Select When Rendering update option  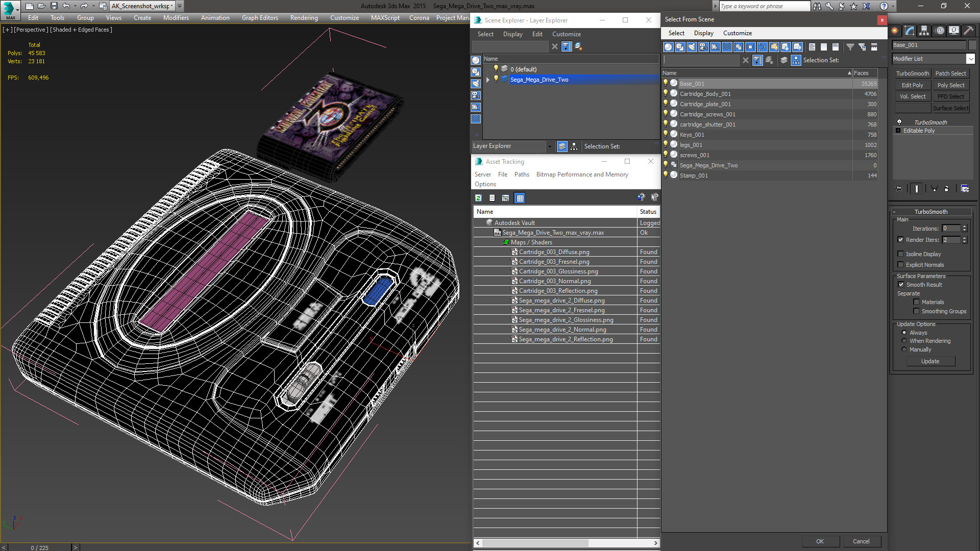click(904, 341)
